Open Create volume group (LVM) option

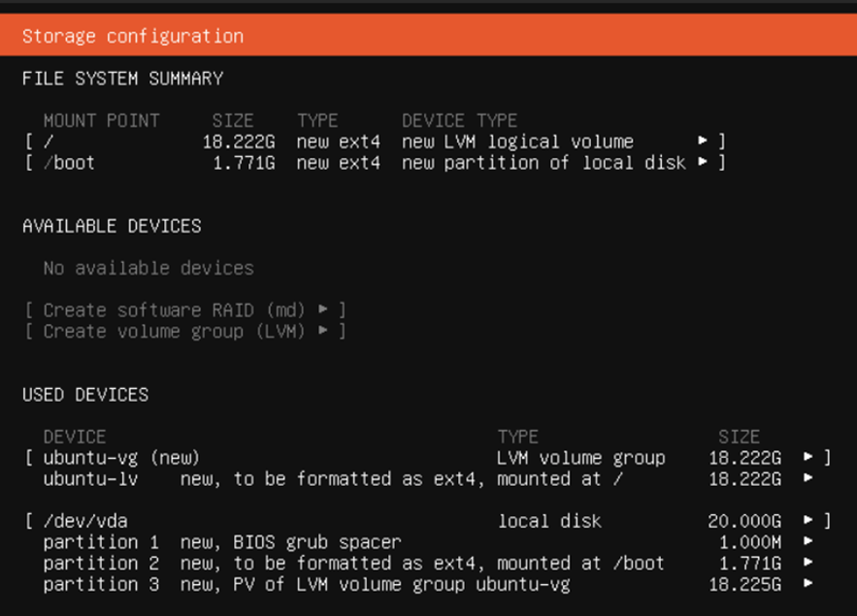pyautogui.click(x=185, y=332)
